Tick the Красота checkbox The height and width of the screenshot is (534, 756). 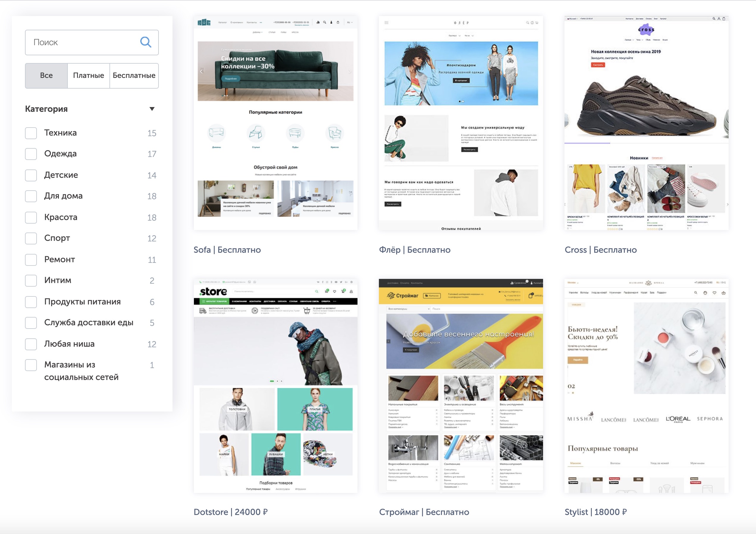coord(31,217)
